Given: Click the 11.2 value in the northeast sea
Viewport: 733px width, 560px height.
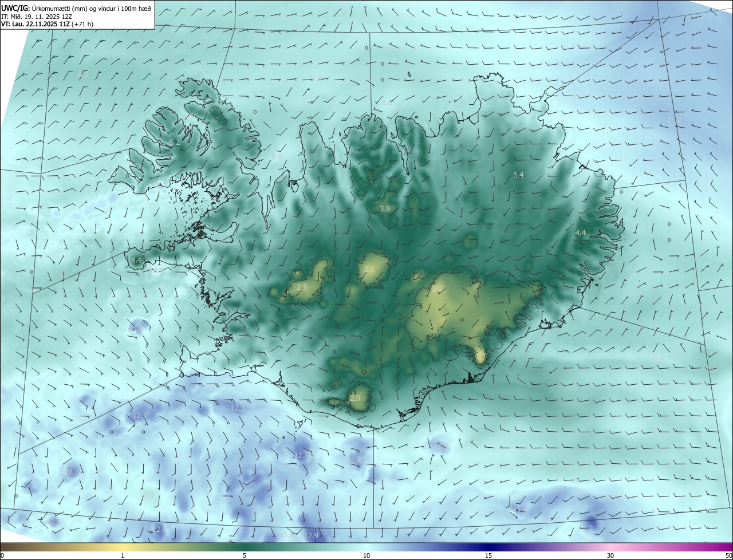Looking at the screenshot, I should pyautogui.click(x=675, y=120).
